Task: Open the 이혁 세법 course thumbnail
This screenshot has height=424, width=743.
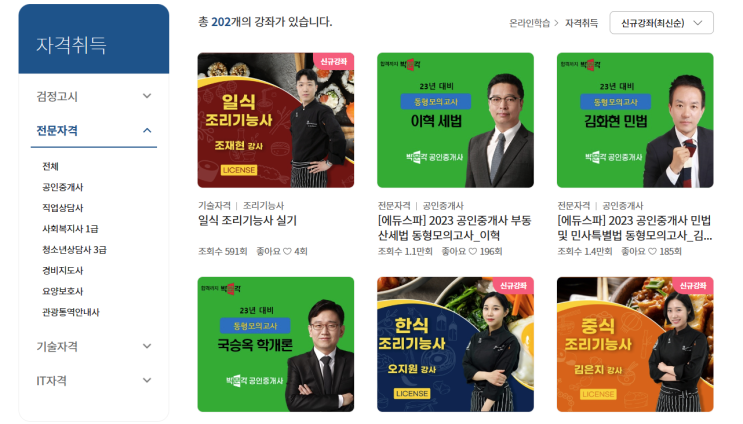Action: coord(455,120)
